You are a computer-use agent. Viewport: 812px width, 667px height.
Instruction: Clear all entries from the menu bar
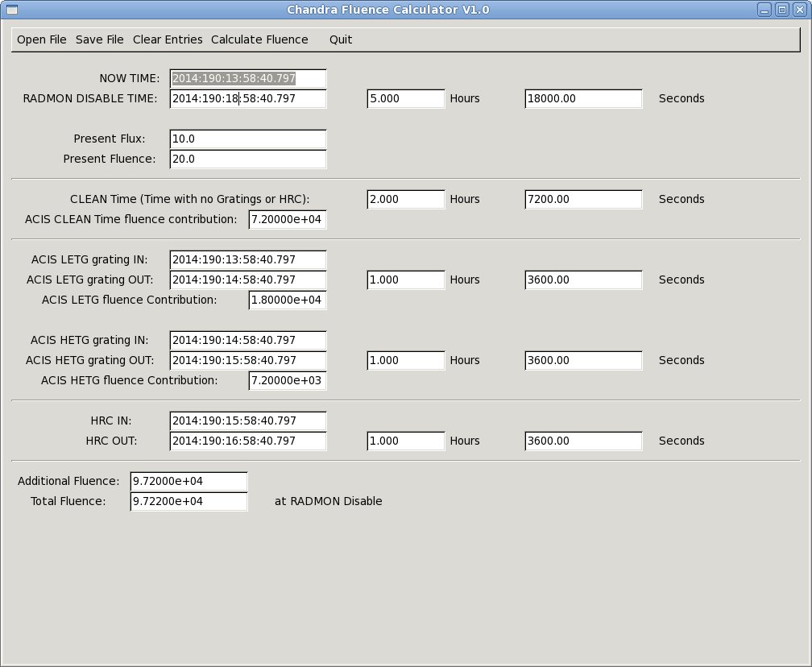(x=168, y=39)
